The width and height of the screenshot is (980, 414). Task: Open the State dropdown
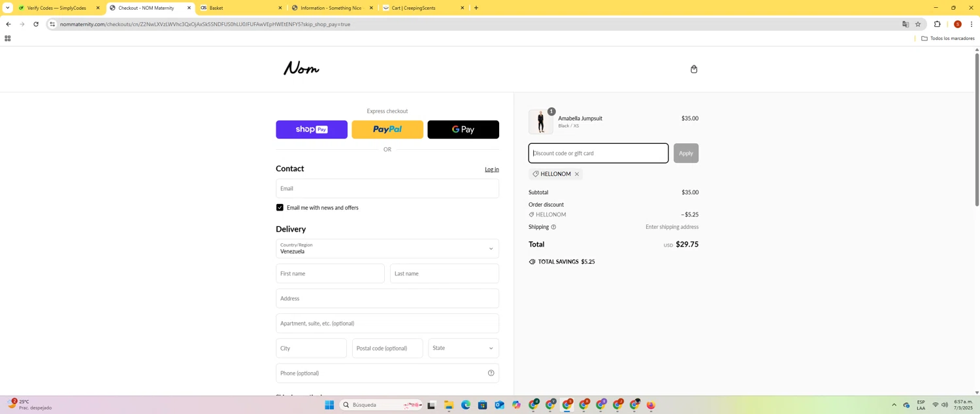coord(463,348)
